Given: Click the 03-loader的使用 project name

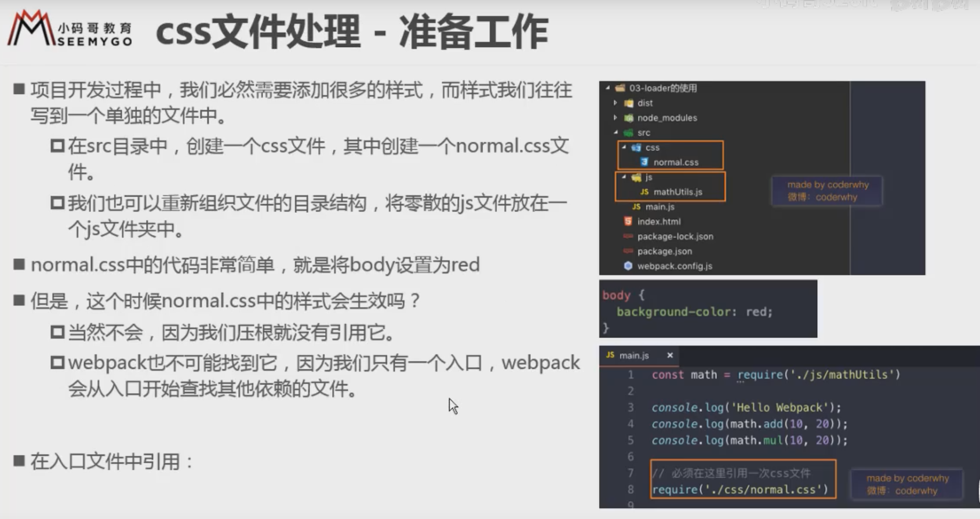Looking at the screenshot, I should coord(663,88).
